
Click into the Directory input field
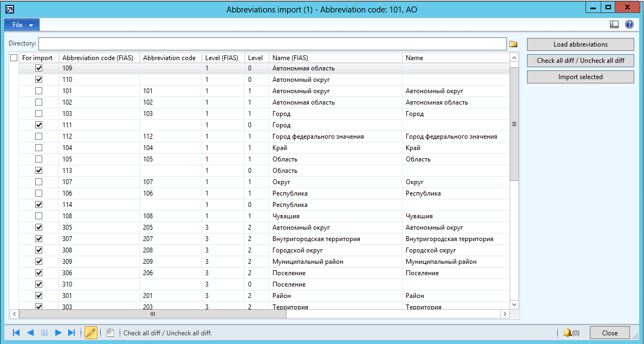point(273,43)
